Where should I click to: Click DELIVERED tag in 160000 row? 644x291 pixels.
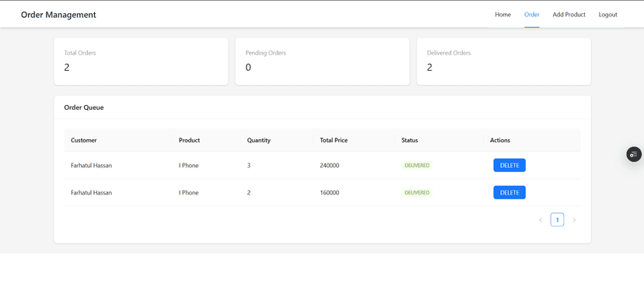(x=417, y=192)
